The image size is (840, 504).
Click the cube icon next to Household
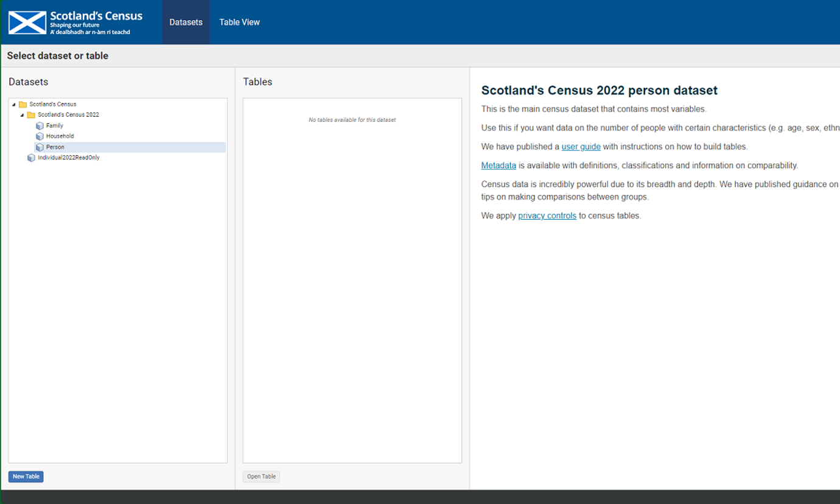point(40,136)
